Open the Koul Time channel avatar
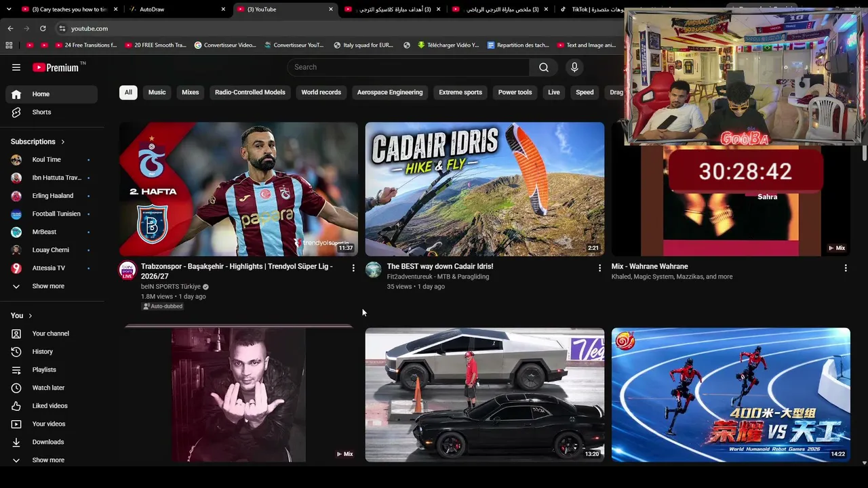The image size is (868, 488). pyautogui.click(x=16, y=160)
